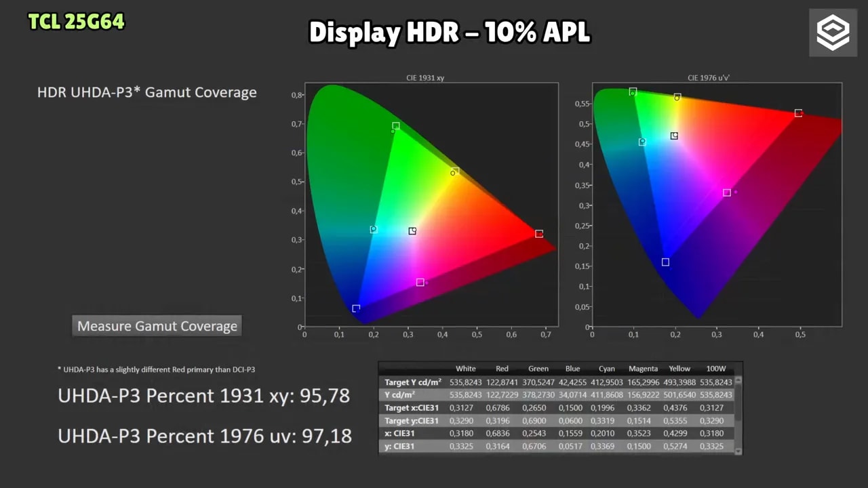Click the cell with value 122,8741
Image resolution: width=868 pixels, height=488 pixels.
tap(502, 382)
